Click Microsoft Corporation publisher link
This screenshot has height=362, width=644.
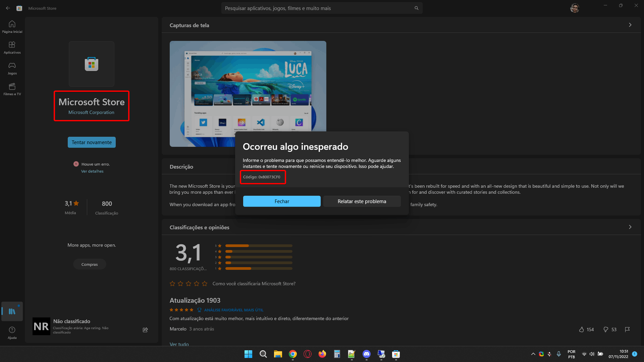pyautogui.click(x=91, y=112)
